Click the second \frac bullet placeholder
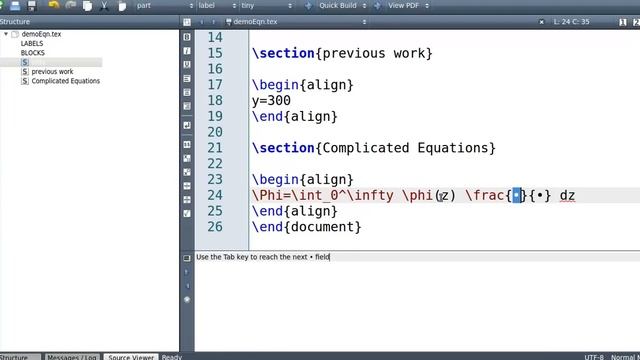 click(x=540, y=196)
